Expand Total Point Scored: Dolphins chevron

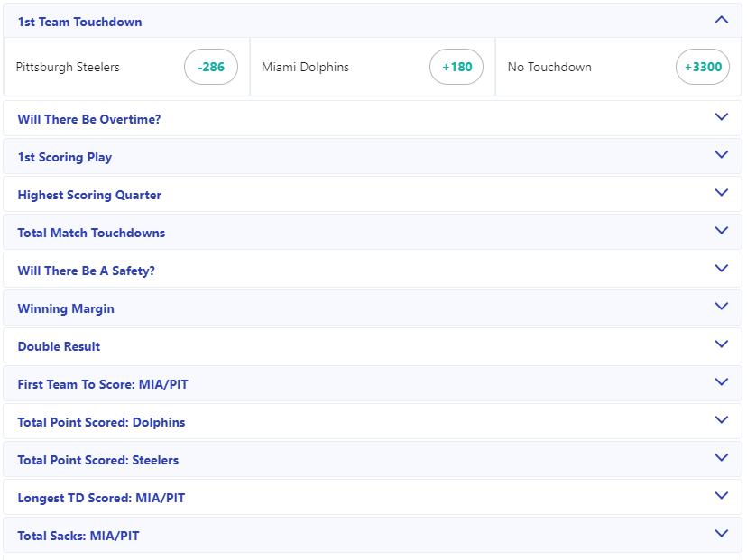click(x=721, y=419)
